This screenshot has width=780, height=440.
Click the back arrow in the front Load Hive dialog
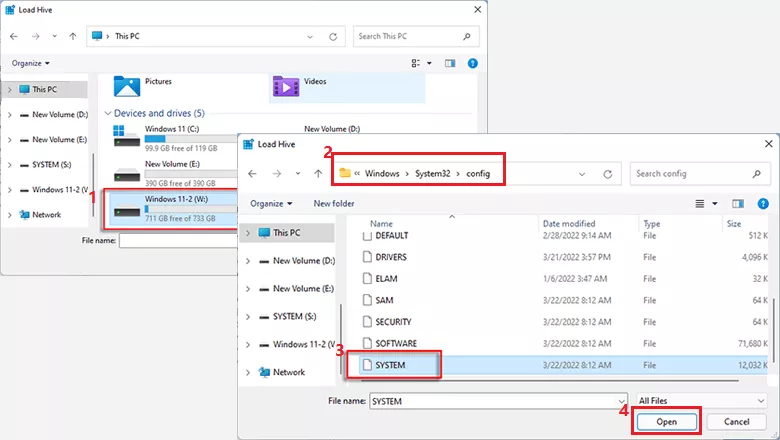click(x=253, y=173)
